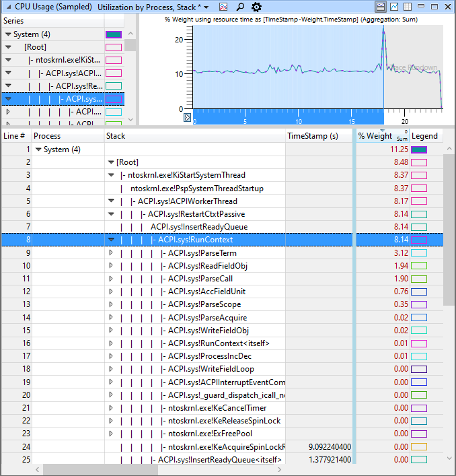Image resolution: width=456 pixels, height=476 pixels.
Task: Collapse System (4) in Series list
Action: pos(8,34)
